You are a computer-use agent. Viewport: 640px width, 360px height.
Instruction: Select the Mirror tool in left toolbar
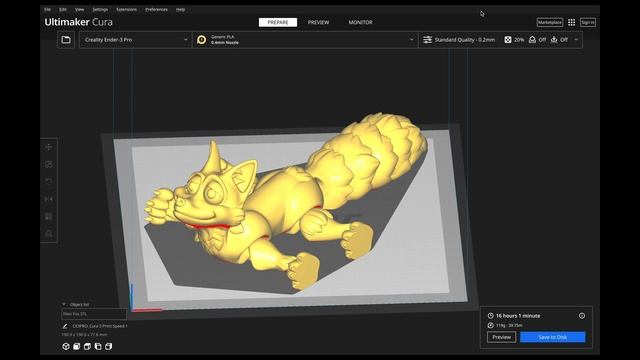tap(49, 199)
